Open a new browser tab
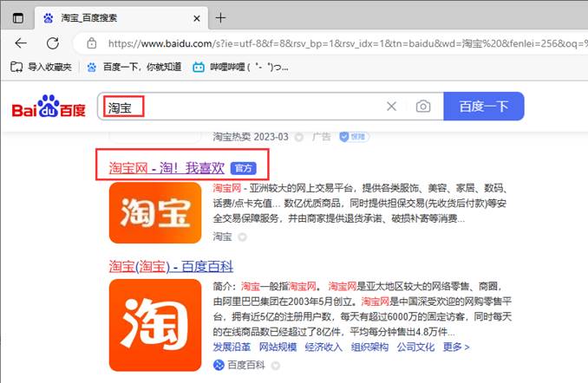 pos(220,17)
